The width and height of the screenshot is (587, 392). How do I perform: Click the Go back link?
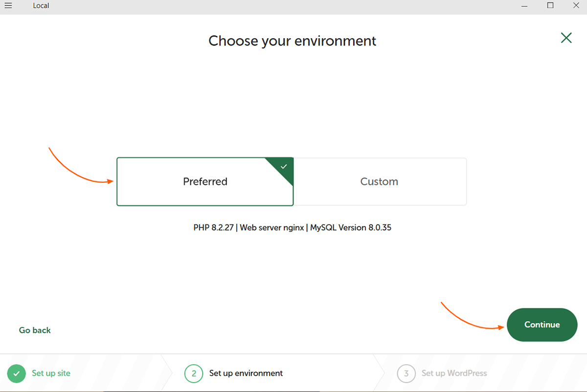point(35,330)
